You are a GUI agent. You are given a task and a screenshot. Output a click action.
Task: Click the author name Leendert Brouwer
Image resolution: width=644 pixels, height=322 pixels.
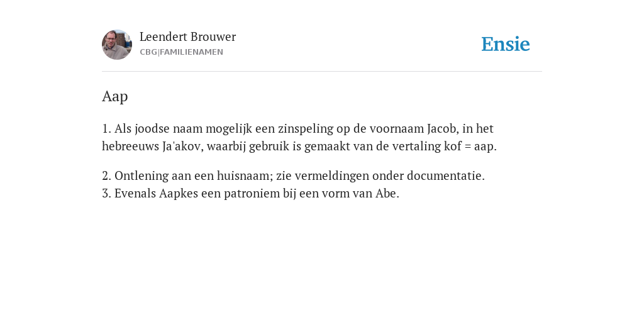click(x=187, y=36)
